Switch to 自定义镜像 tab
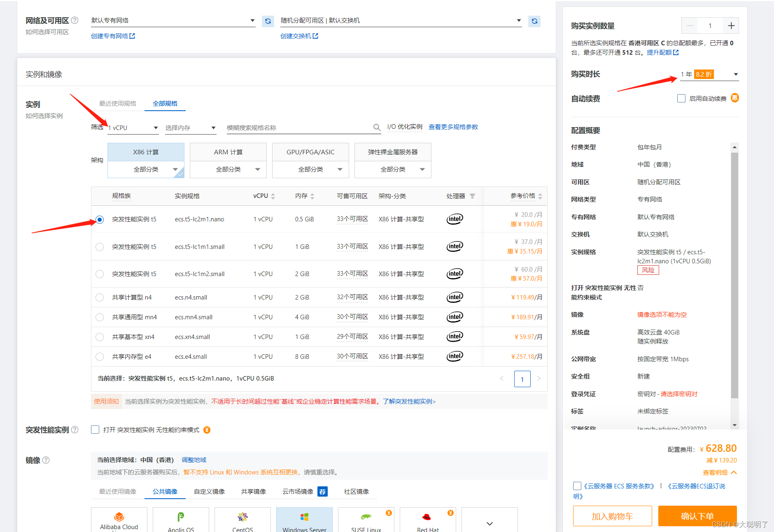Viewport: 774px width, 532px height. click(x=209, y=492)
